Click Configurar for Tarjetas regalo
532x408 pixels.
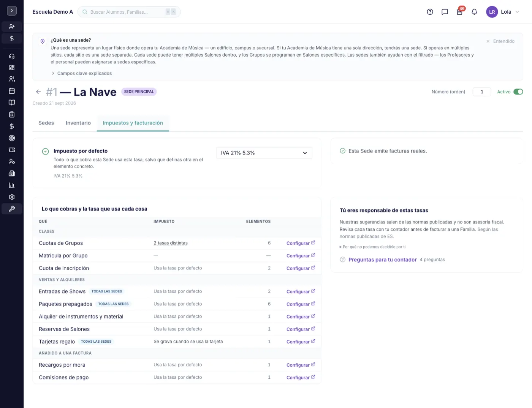coord(301,342)
